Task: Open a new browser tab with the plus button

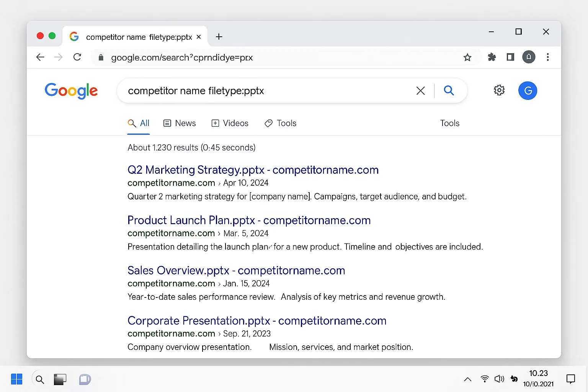Action: point(219,37)
